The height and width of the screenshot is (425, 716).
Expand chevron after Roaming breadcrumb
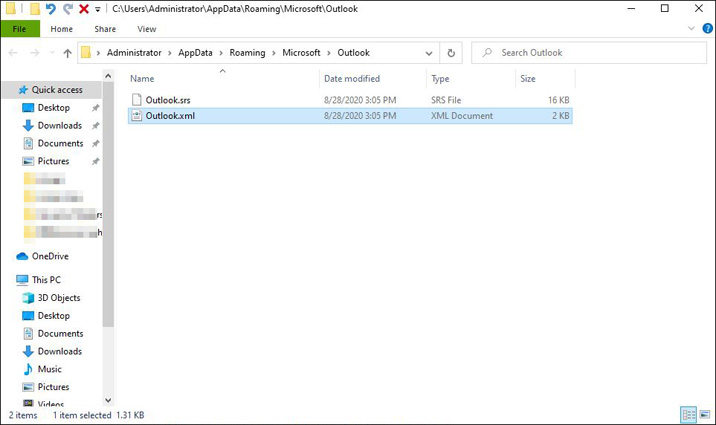point(274,53)
